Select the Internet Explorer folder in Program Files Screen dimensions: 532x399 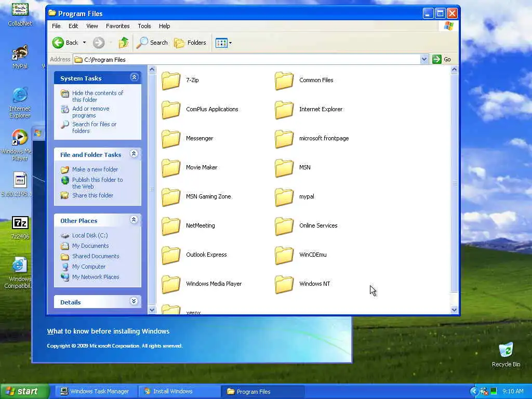tap(309, 109)
